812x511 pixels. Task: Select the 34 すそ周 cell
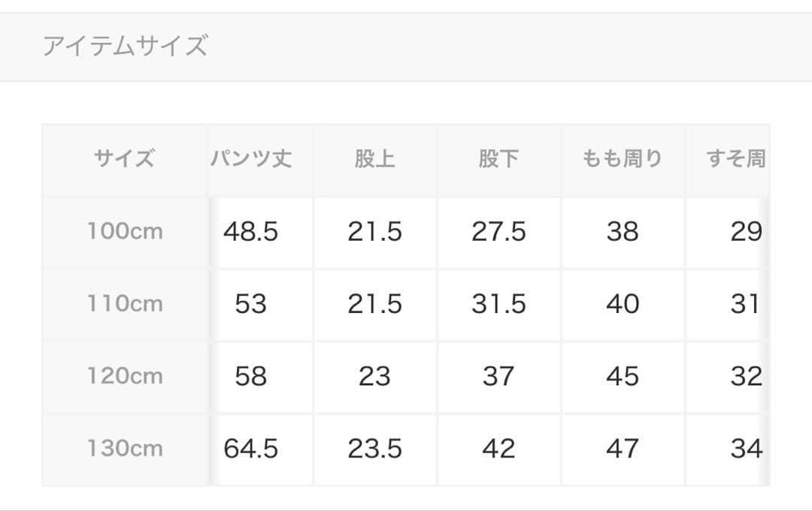click(x=746, y=449)
